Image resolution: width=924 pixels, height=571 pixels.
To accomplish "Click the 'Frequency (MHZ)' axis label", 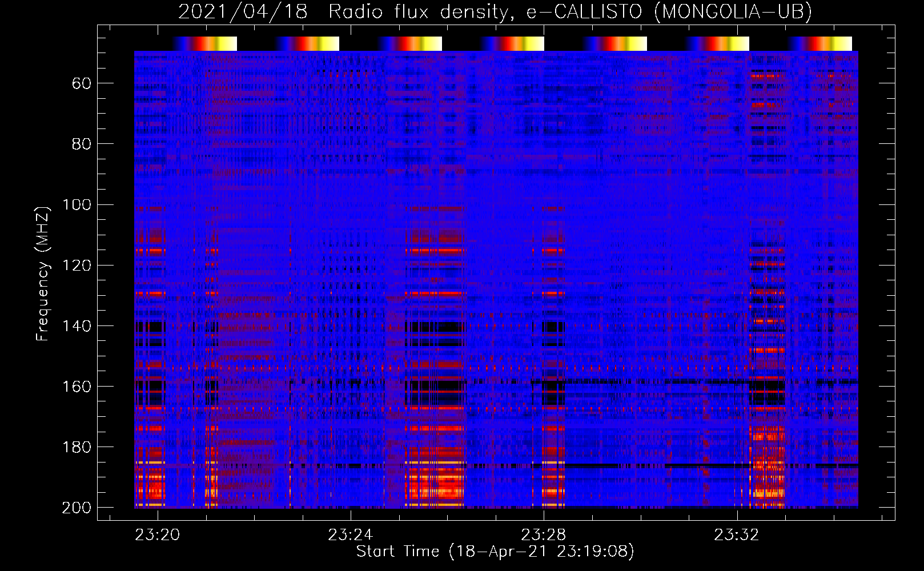I will click(x=43, y=274).
